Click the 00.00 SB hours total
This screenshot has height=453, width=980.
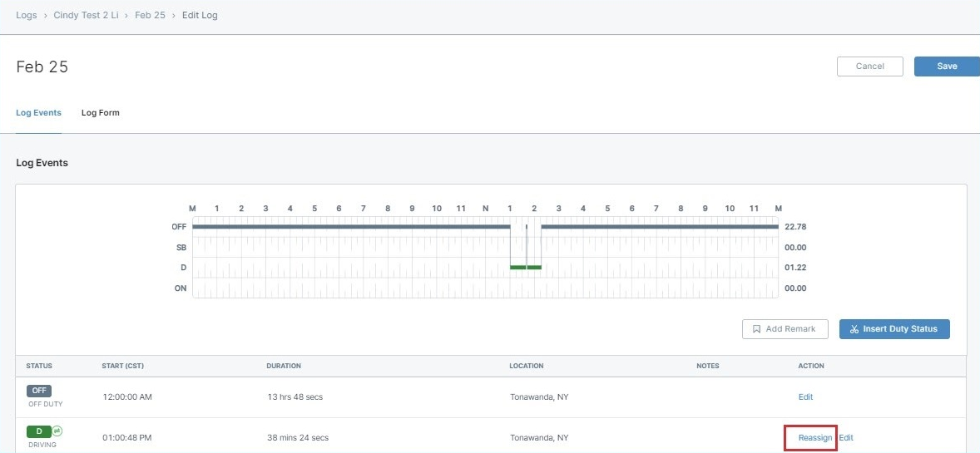(795, 248)
